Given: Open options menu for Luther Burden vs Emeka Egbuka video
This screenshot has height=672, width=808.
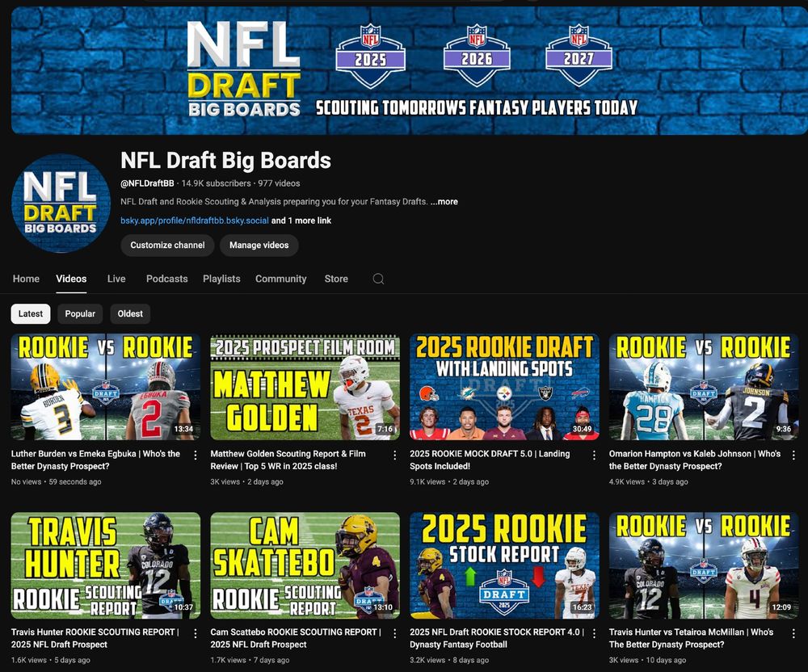Looking at the screenshot, I should 196,456.
